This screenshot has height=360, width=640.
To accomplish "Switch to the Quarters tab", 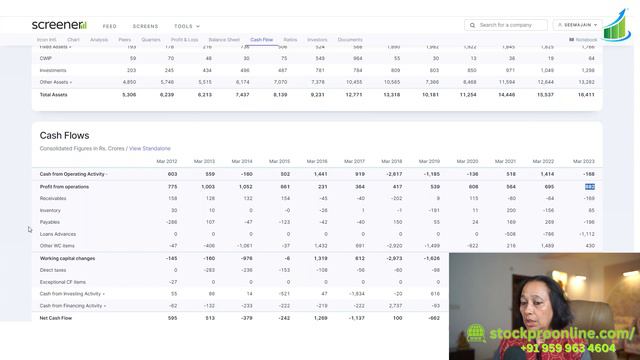I will point(151,40).
